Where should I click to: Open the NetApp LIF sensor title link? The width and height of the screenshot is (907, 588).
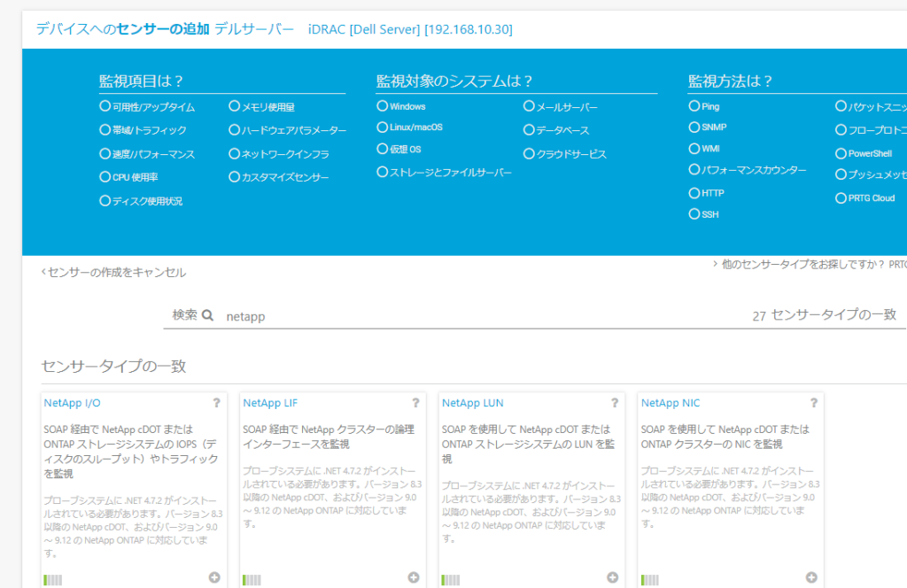click(x=270, y=403)
